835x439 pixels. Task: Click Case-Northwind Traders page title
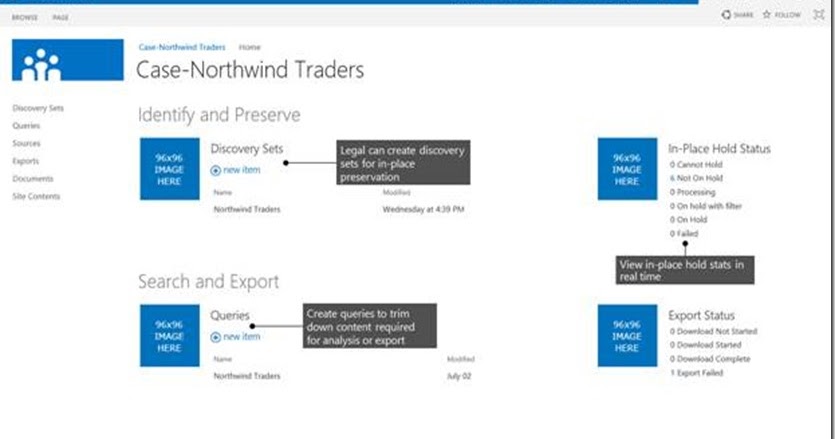coord(250,70)
